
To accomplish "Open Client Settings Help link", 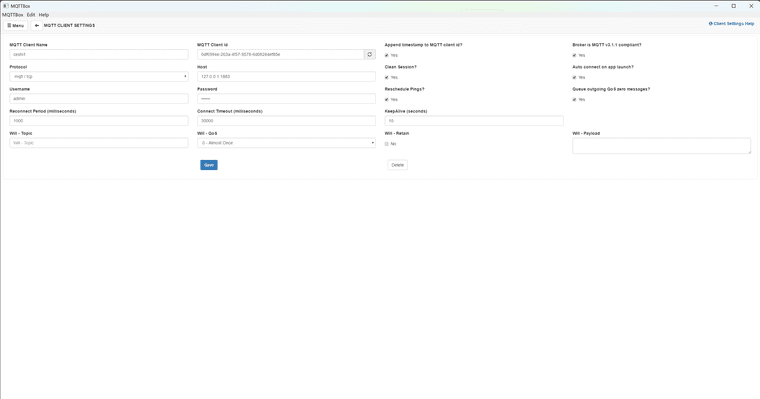I will [731, 23].
